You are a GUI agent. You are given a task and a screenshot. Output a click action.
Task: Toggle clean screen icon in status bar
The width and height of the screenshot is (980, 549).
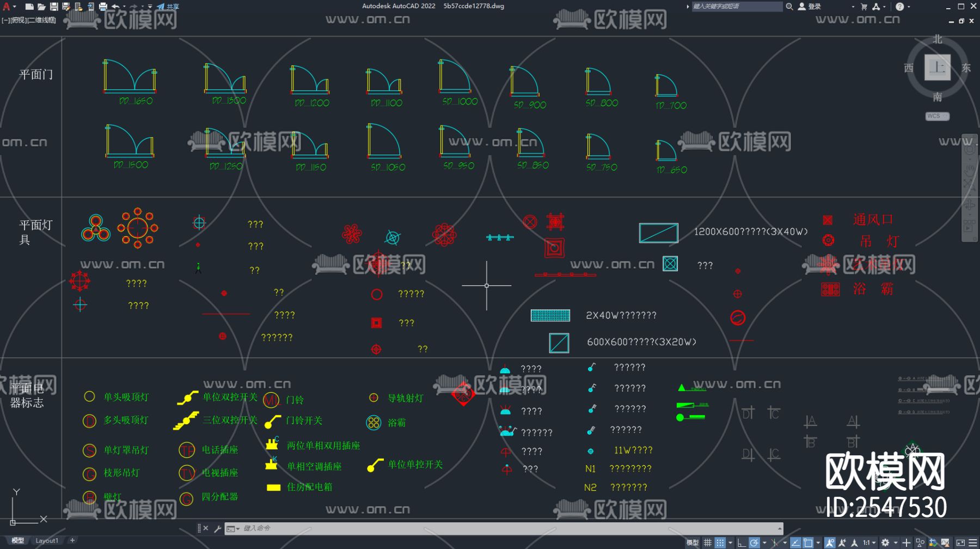960,542
